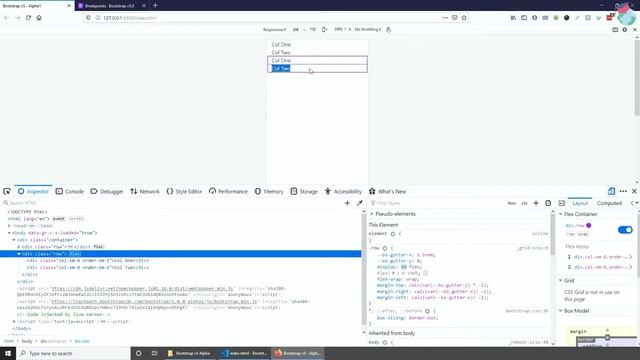The height and width of the screenshot is (360, 640).
Task: Collapse the highlighted div row node
Action: tap(19, 254)
